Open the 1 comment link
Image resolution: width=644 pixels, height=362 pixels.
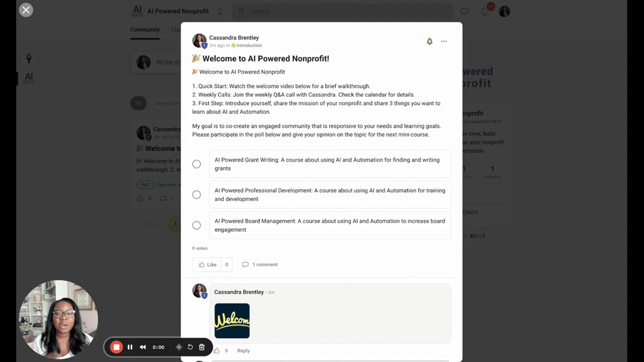[x=260, y=265]
